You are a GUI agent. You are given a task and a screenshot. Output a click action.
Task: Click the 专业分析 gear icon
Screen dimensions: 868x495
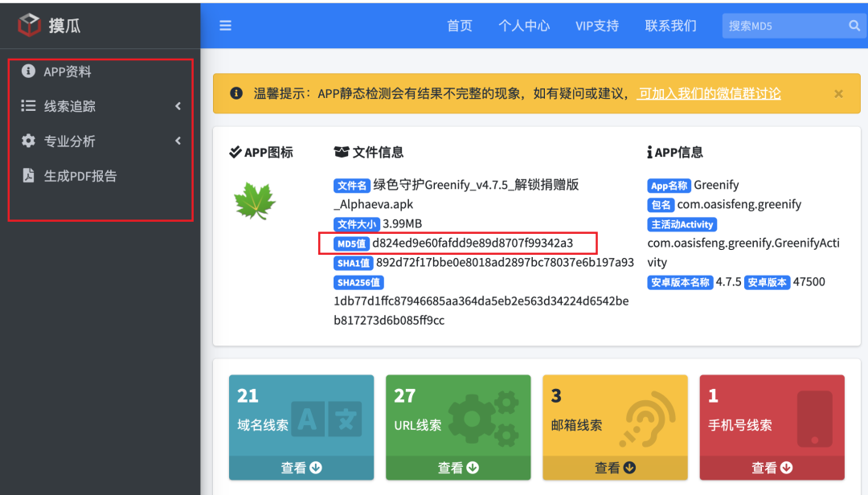pyautogui.click(x=28, y=141)
